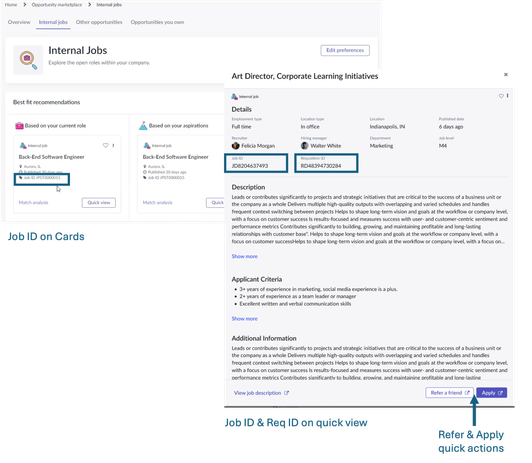Apply to the Art Director job
This screenshot has height=463, width=532.
[492, 393]
